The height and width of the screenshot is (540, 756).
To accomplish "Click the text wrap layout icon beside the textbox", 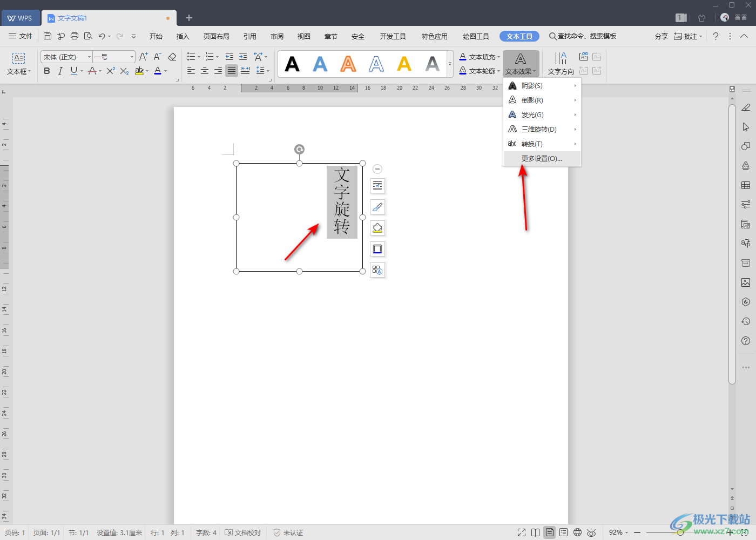I will [x=377, y=186].
